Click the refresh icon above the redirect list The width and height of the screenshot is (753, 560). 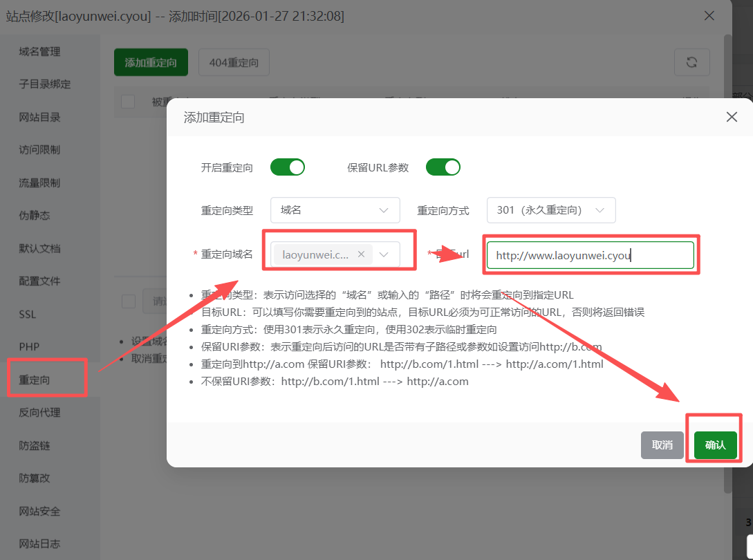[x=691, y=62]
